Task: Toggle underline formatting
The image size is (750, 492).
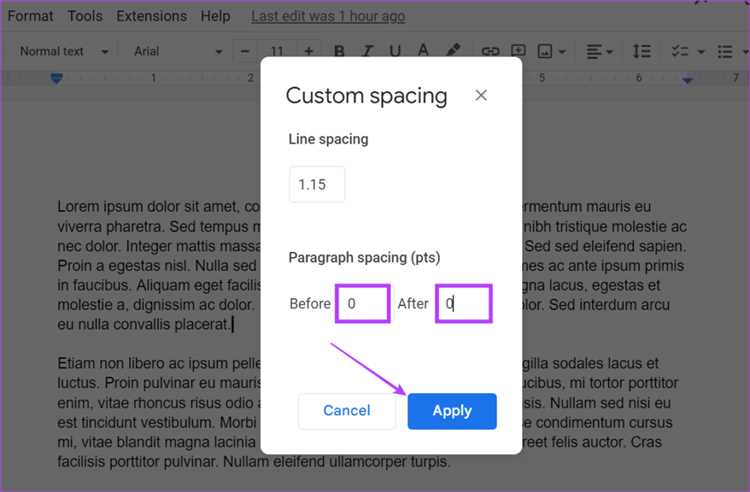Action: click(x=395, y=51)
